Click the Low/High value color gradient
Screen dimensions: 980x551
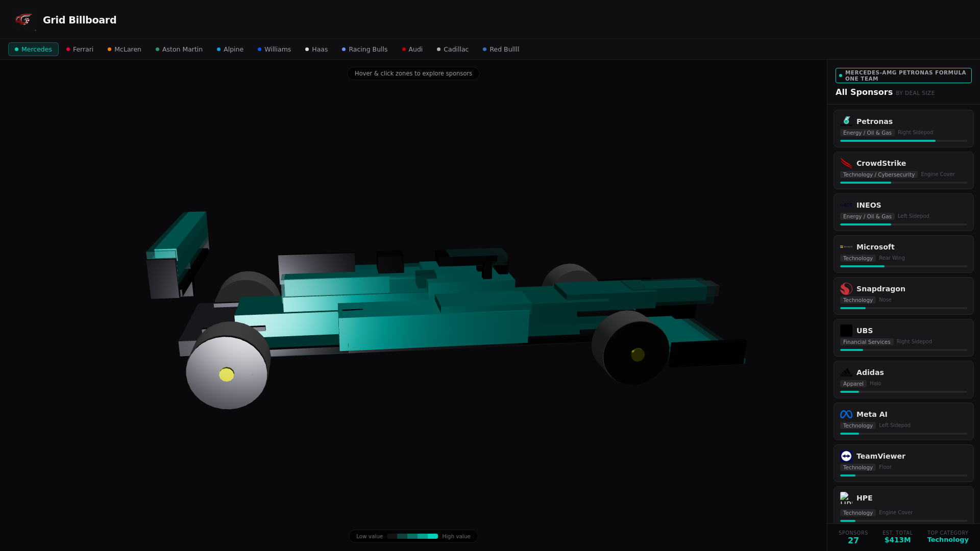(x=412, y=536)
